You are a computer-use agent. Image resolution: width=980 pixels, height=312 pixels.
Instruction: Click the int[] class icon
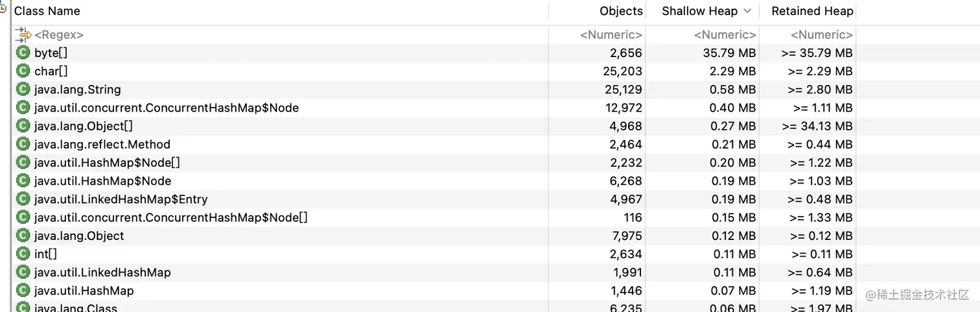coord(23,254)
